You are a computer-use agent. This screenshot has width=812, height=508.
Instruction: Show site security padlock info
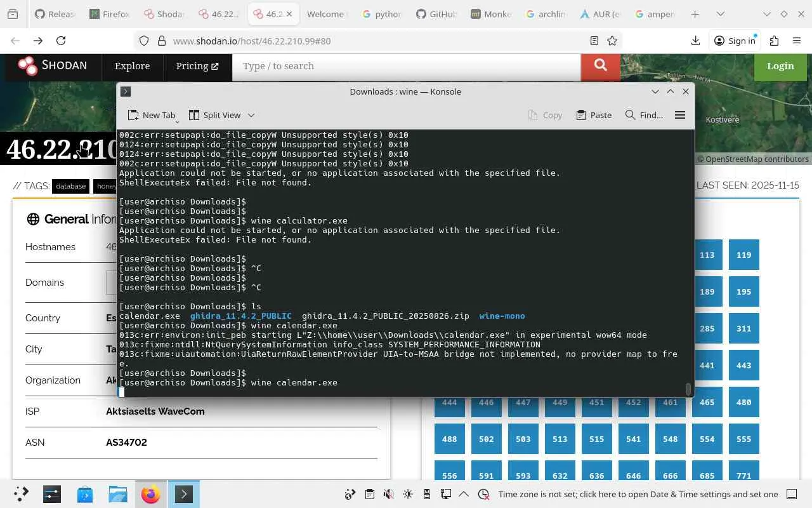point(161,41)
